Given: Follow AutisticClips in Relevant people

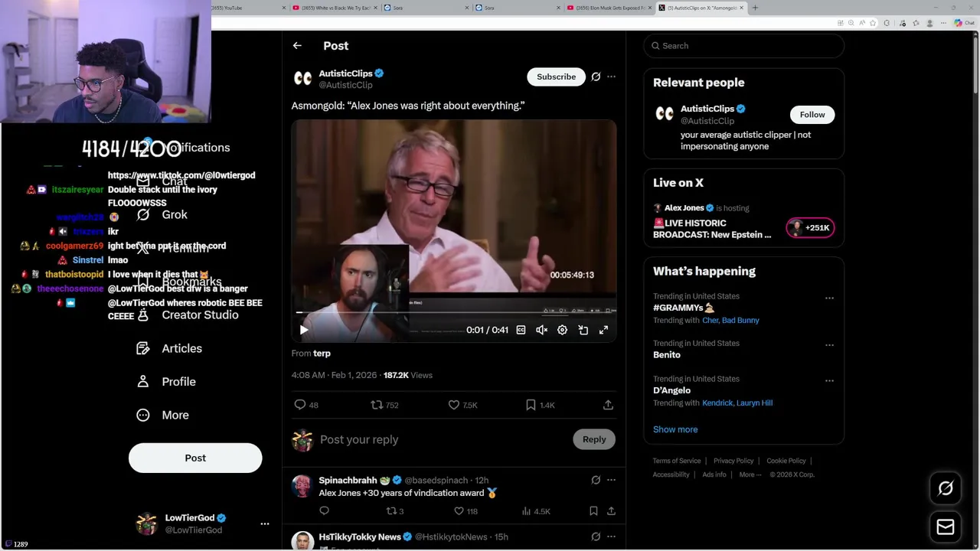Looking at the screenshot, I should (x=812, y=115).
